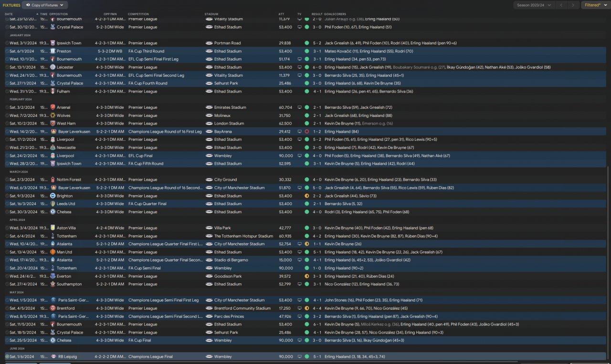The height and width of the screenshot is (364, 611).
Task: Click the Brentford club badge
Action: (53, 308)
